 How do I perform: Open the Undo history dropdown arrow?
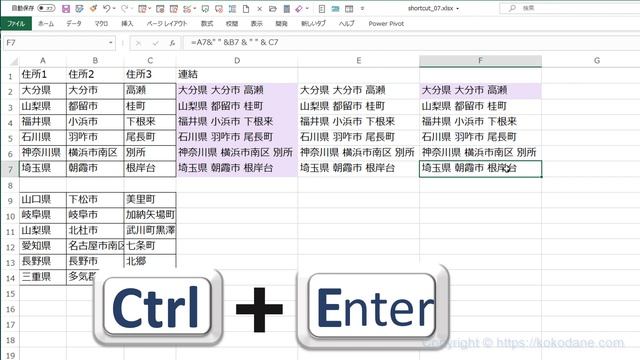(x=114, y=9)
